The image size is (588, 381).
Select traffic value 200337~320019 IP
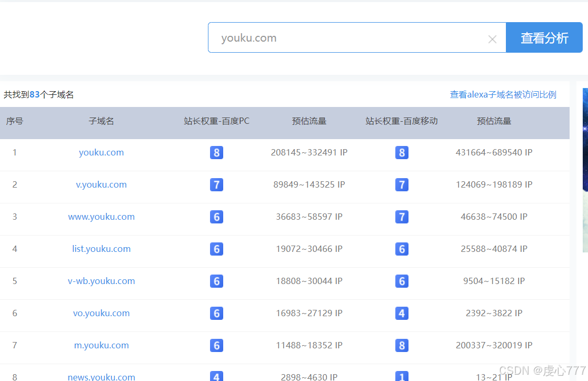pyautogui.click(x=494, y=345)
